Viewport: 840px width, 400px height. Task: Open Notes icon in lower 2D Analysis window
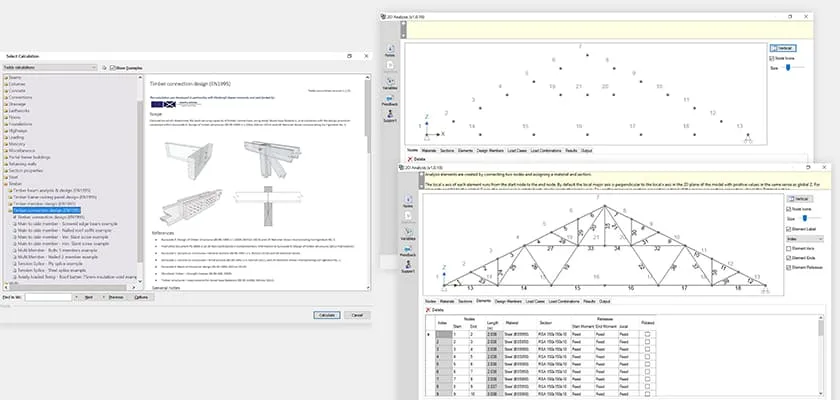(x=408, y=201)
